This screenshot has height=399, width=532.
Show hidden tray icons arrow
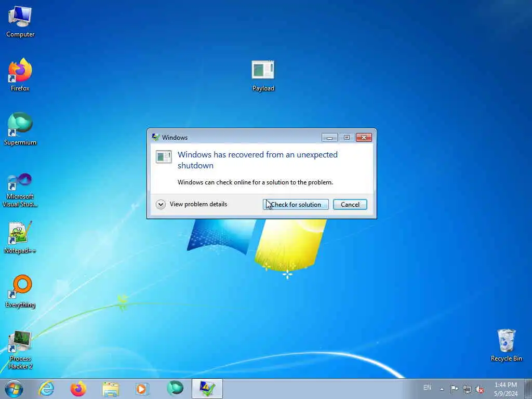click(442, 389)
